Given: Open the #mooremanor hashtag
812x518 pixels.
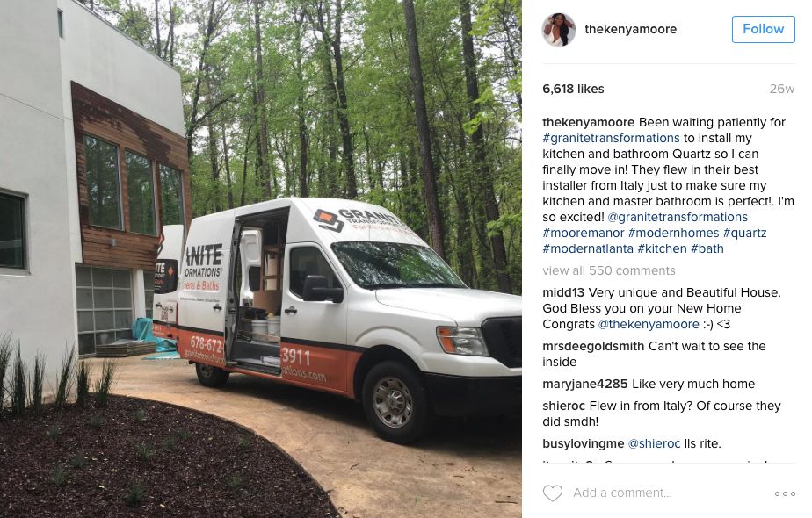Looking at the screenshot, I should [x=584, y=233].
